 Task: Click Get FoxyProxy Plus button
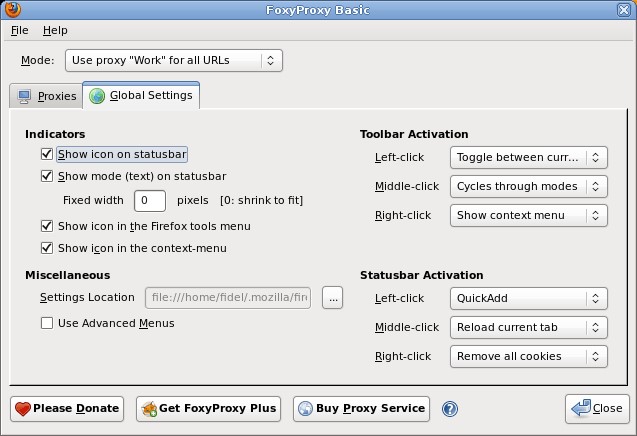pyautogui.click(x=208, y=409)
